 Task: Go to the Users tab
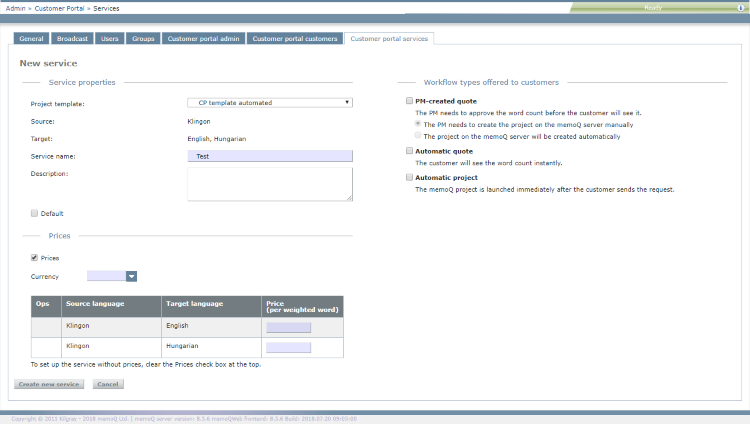coord(110,39)
